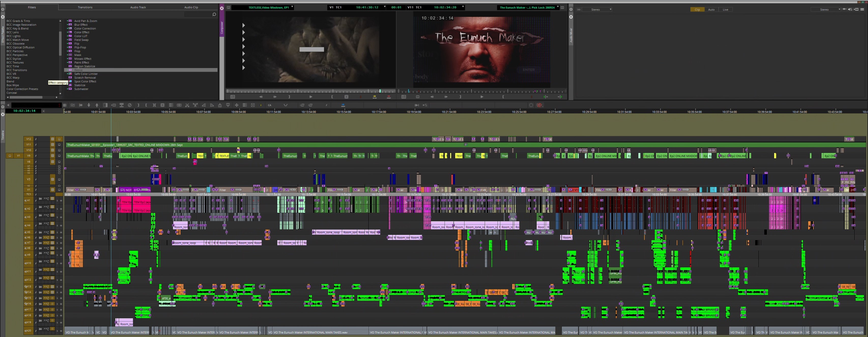Click the Mark In bracket under the source monitor
Viewport: 868px width, 337px height.
[332, 97]
